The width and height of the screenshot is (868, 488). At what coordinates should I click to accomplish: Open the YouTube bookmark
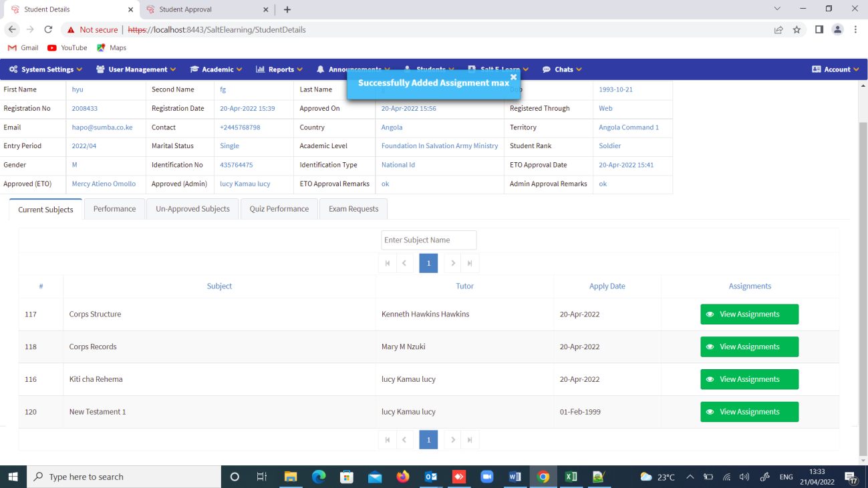(67, 48)
